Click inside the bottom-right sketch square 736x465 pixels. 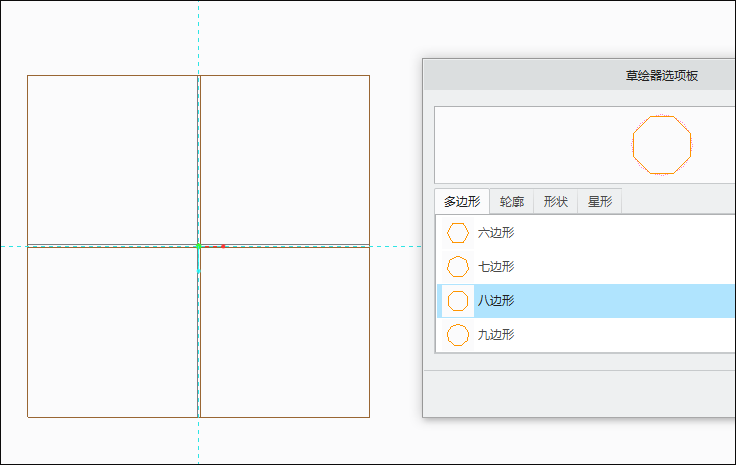coord(285,332)
